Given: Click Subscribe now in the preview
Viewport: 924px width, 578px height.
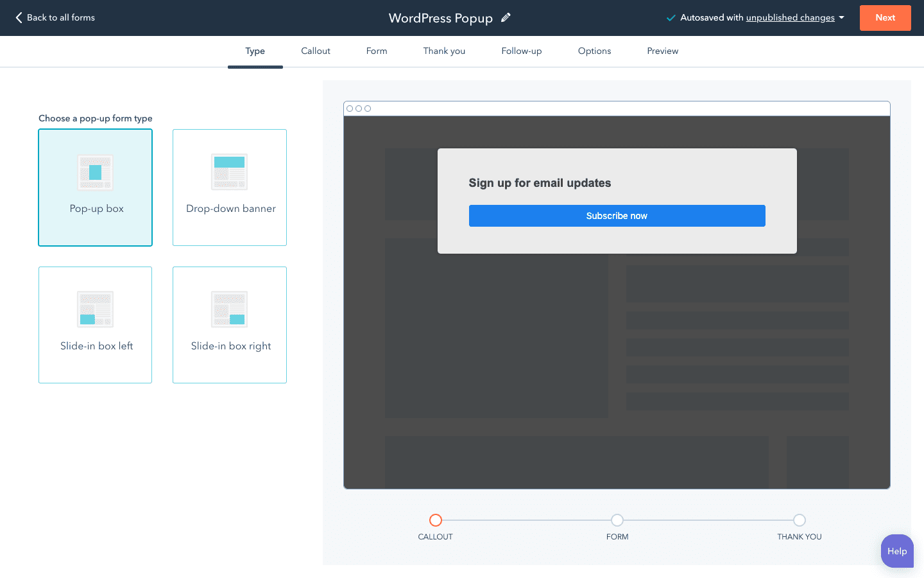Looking at the screenshot, I should pyautogui.click(x=617, y=216).
